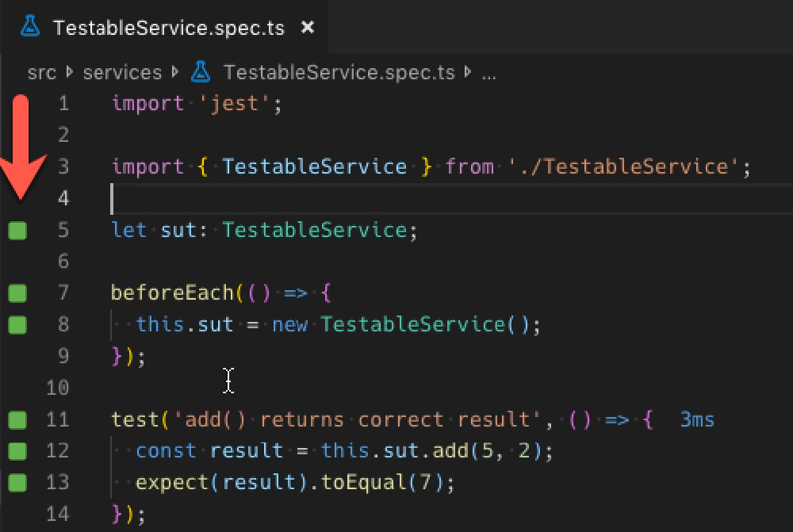Click the green coverage marker on line 11
The height and width of the screenshot is (532, 793).
[x=17, y=419]
